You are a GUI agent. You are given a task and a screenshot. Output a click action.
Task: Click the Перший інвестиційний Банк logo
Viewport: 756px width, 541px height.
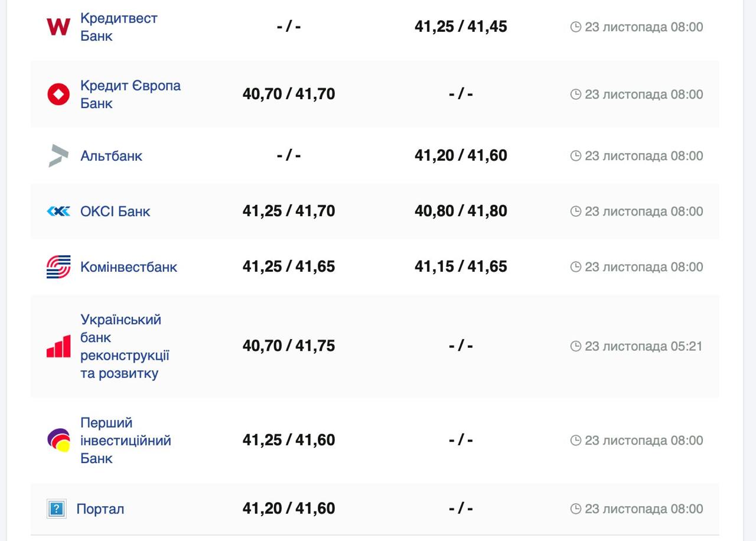[x=58, y=441]
